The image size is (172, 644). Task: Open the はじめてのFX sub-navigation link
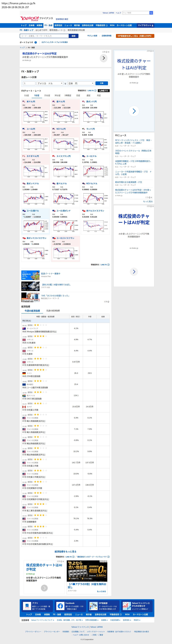point(41,30)
